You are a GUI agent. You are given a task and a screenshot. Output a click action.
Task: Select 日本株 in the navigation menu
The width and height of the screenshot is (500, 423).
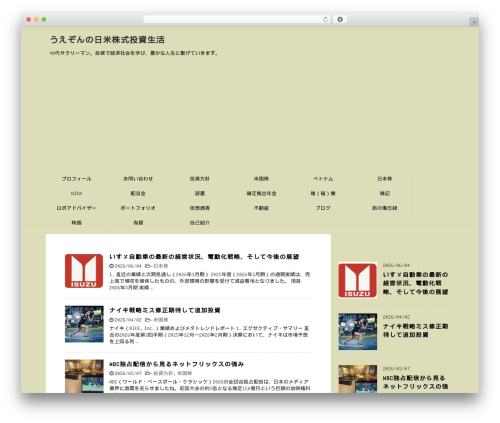(x=385, y=179)
